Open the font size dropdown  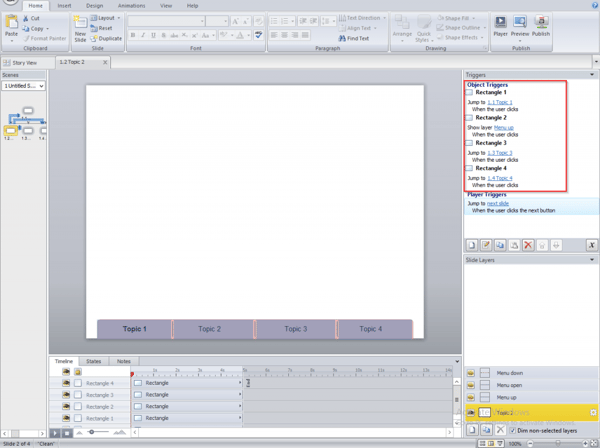point(225,21)
